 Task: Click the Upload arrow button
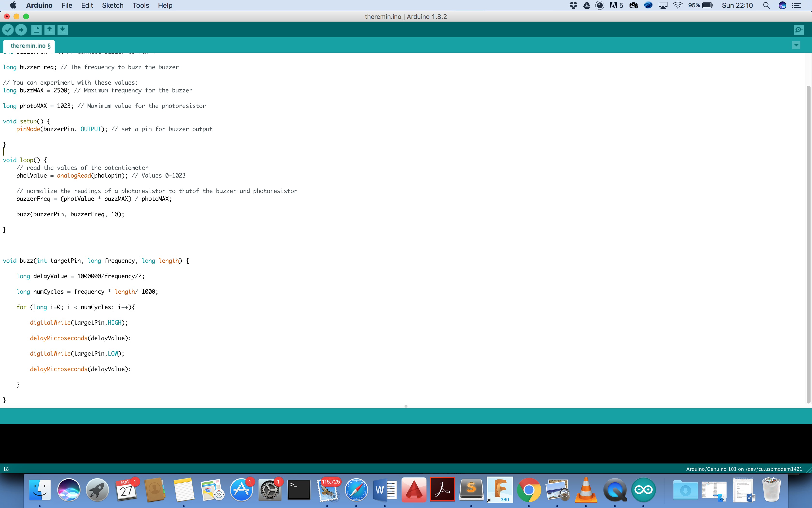[x=21, y=30]
